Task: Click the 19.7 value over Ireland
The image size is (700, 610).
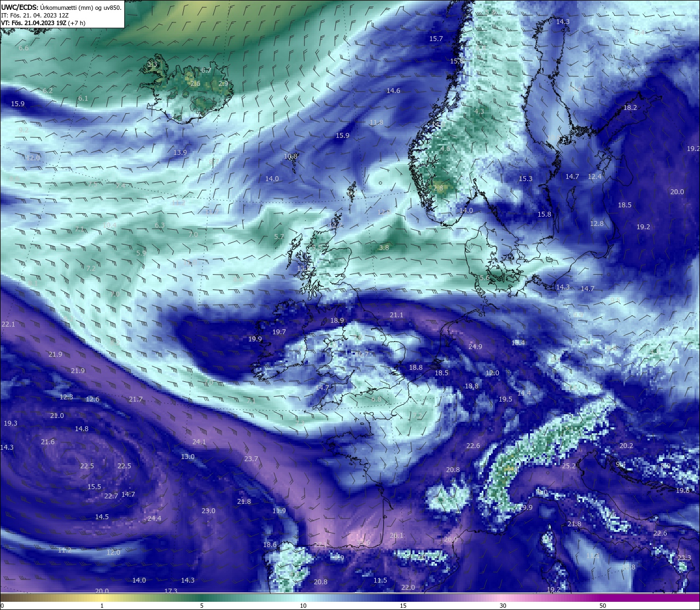Action: click(x=279, y=332)
